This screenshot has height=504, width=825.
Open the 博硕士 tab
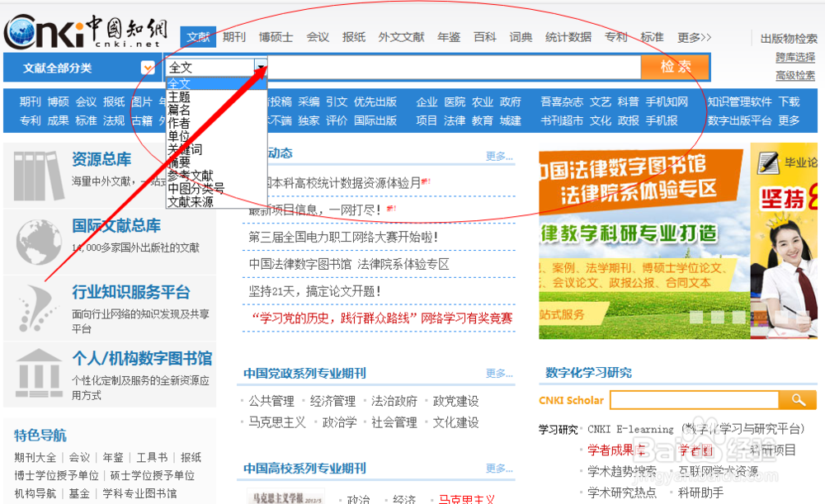coord(276,37)
